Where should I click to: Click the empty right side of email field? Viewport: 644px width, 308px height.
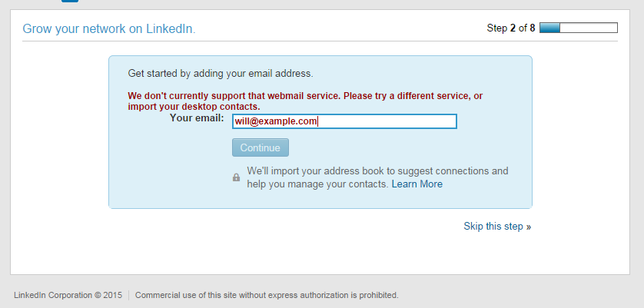tap(386, 121)
